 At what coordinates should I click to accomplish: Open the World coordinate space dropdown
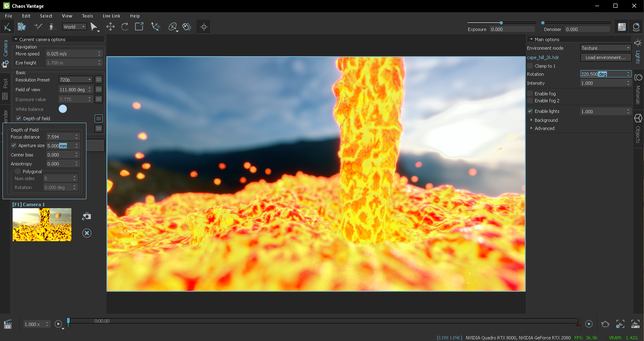tap(75, 27)
